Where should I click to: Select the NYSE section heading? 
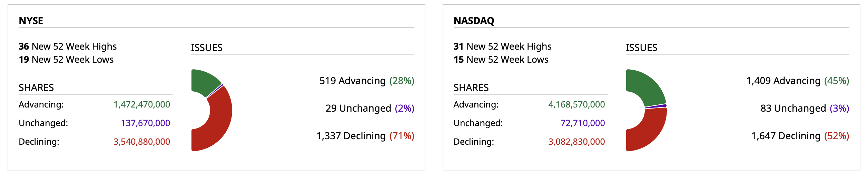[x=31, y=21]
